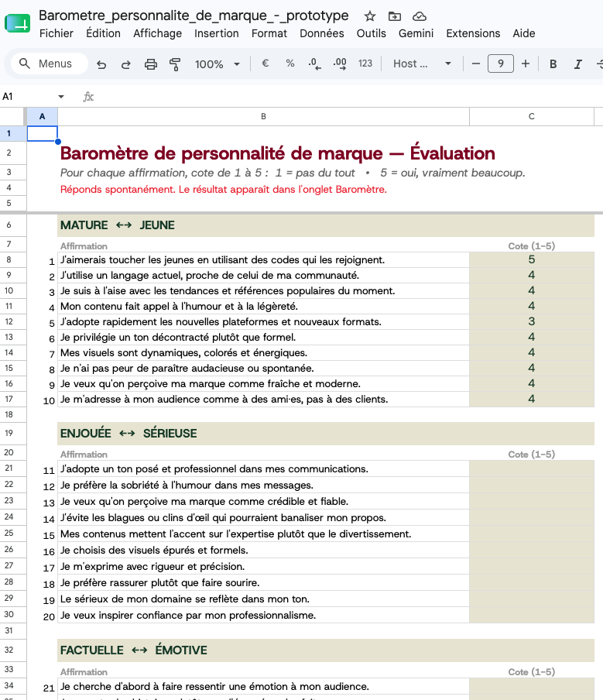This screenshot has height=700, width=603.
Task: Expand the name box dropdown arrow
Action: click(x=61, y=97)
